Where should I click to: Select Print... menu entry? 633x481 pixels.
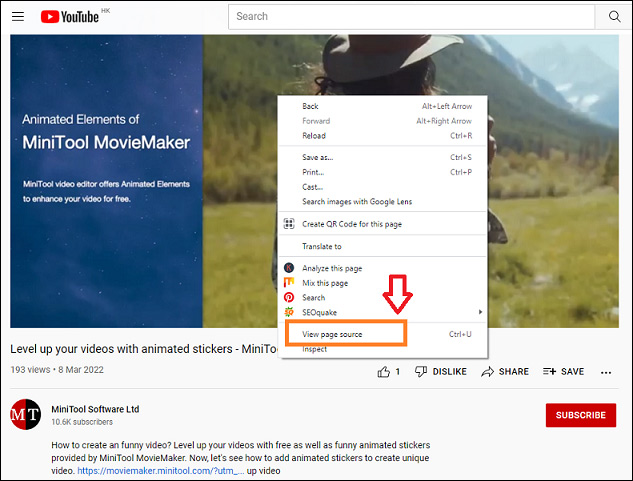coord(383,172)
